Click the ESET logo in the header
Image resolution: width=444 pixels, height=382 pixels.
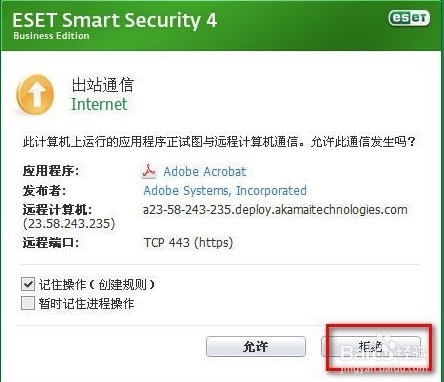point(409,18)
